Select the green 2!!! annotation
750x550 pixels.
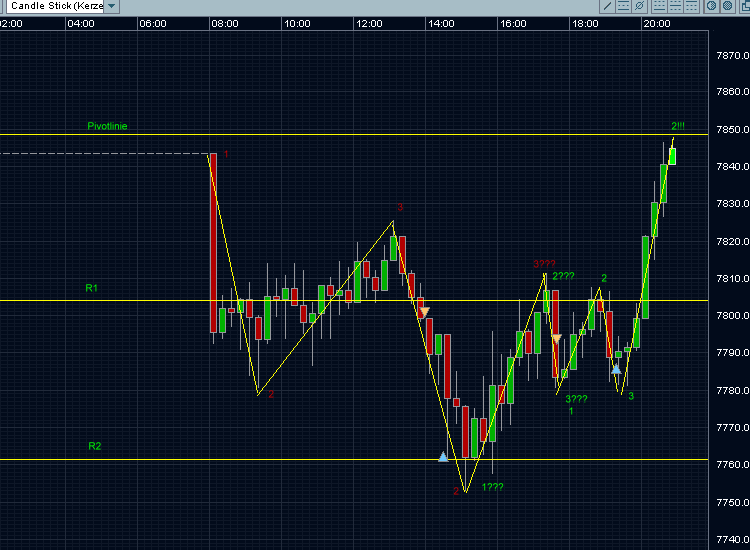point(678,126)
